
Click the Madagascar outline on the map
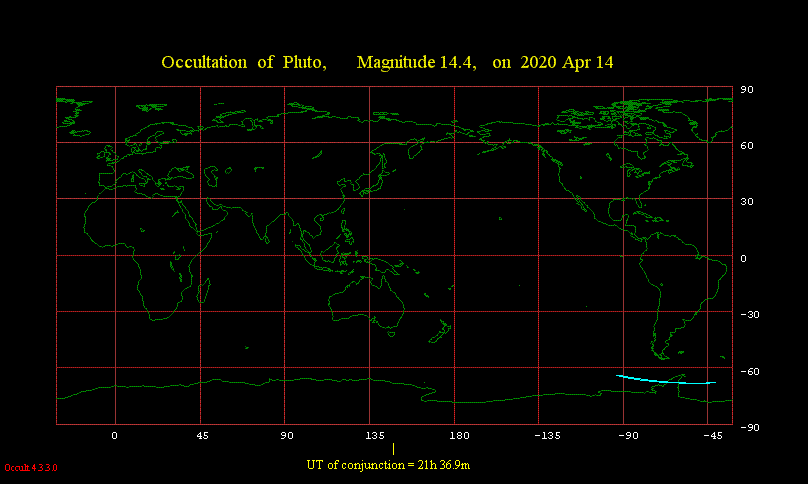coord(204,291)
